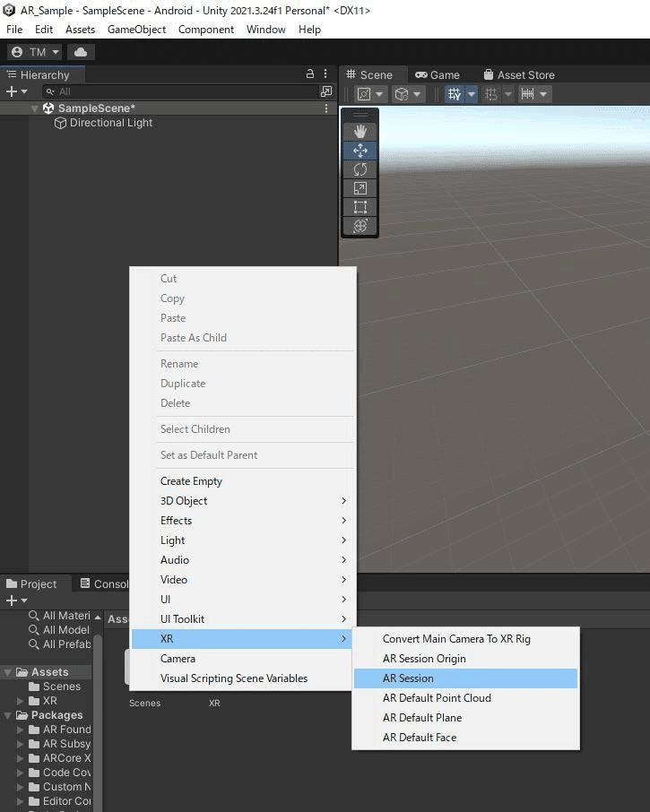Screen dimensions: 650x812
Task: Select All Models saved search
Action: (59, 630)
